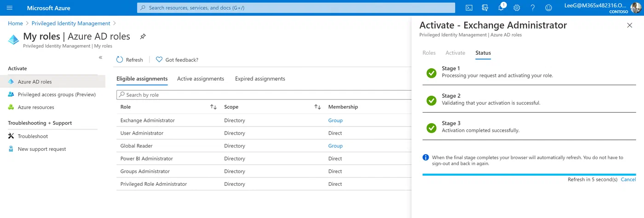Sort table by Scope column
Image resolution: width=644 pixels, height=218 pixels.
pyautogui.click(x=317, y=107)
